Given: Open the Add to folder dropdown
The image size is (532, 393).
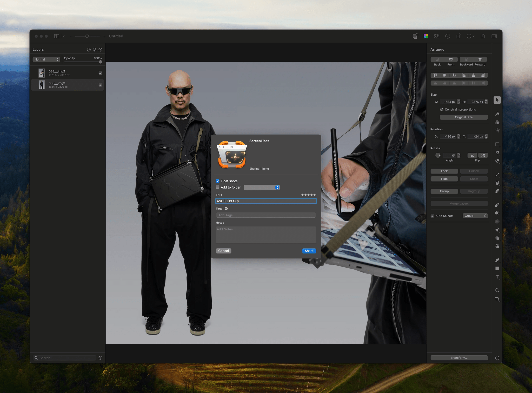Looking at the screenshot, I should coord(262,188).
